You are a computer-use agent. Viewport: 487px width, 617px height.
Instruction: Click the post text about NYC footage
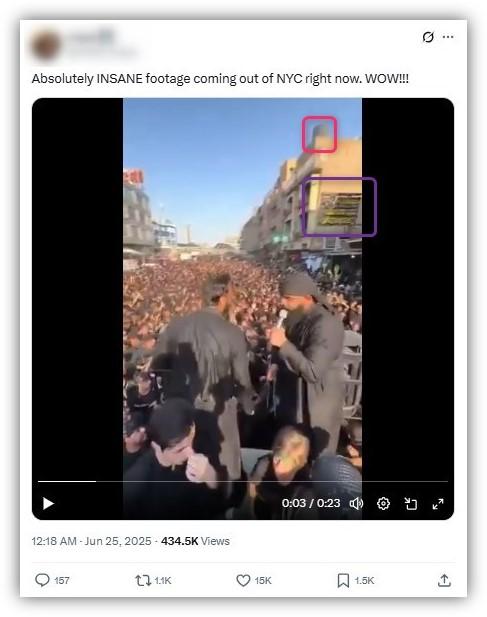coord(220,79)
